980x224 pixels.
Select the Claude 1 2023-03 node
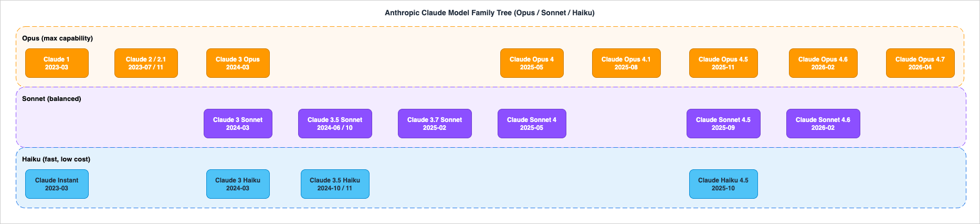click(57, 63)
